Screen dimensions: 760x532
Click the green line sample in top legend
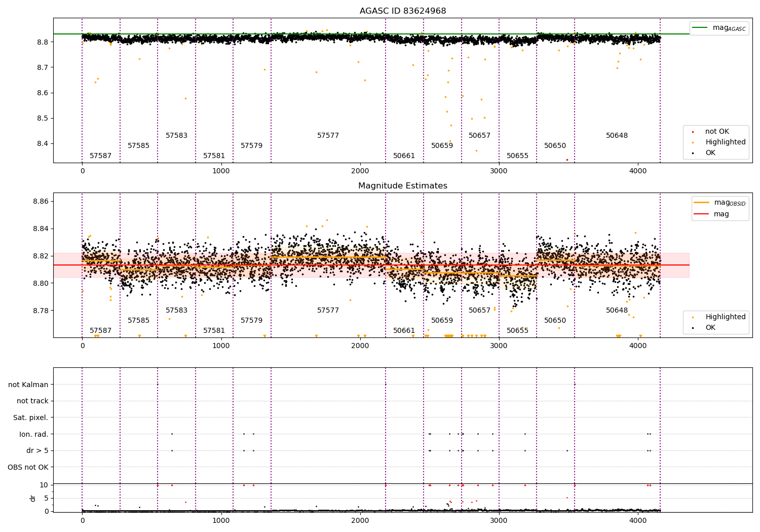[x=700, y=28]
